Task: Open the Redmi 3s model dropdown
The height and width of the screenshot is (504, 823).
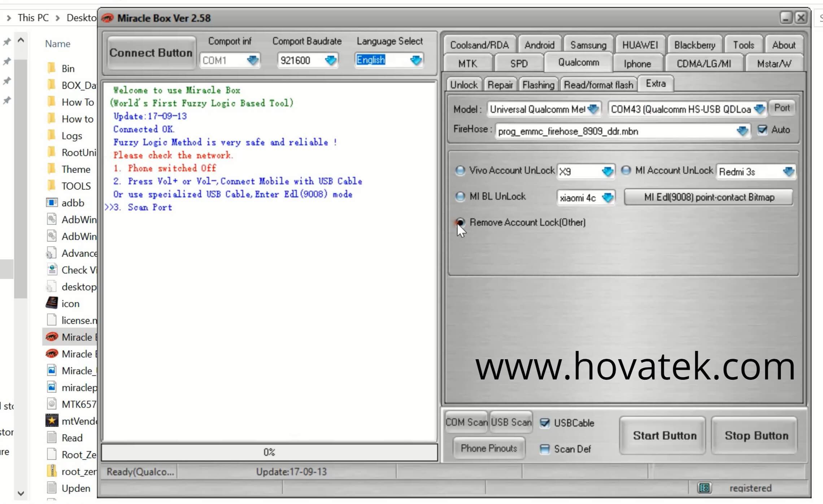Action: pos(789,171)
